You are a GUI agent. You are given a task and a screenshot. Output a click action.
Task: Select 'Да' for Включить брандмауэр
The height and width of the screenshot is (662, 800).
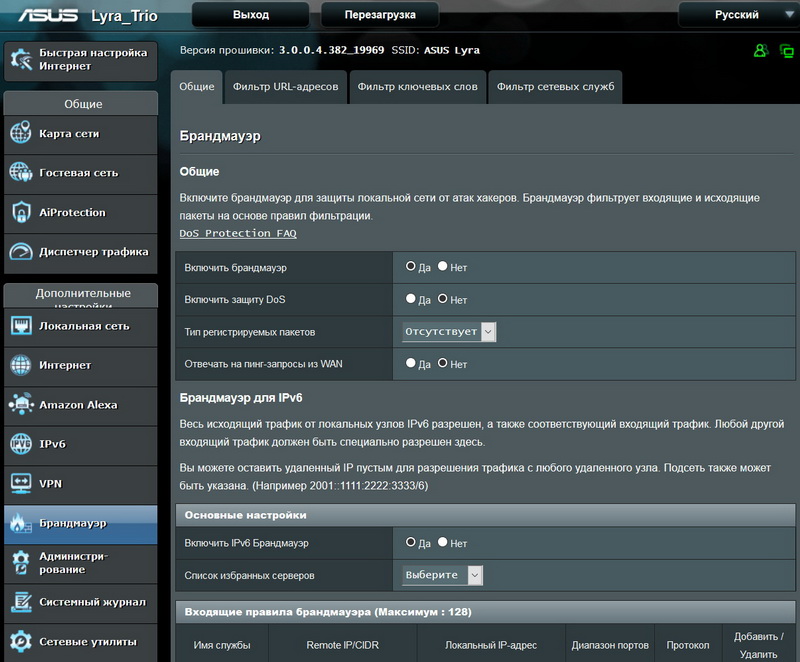[411, 267]
